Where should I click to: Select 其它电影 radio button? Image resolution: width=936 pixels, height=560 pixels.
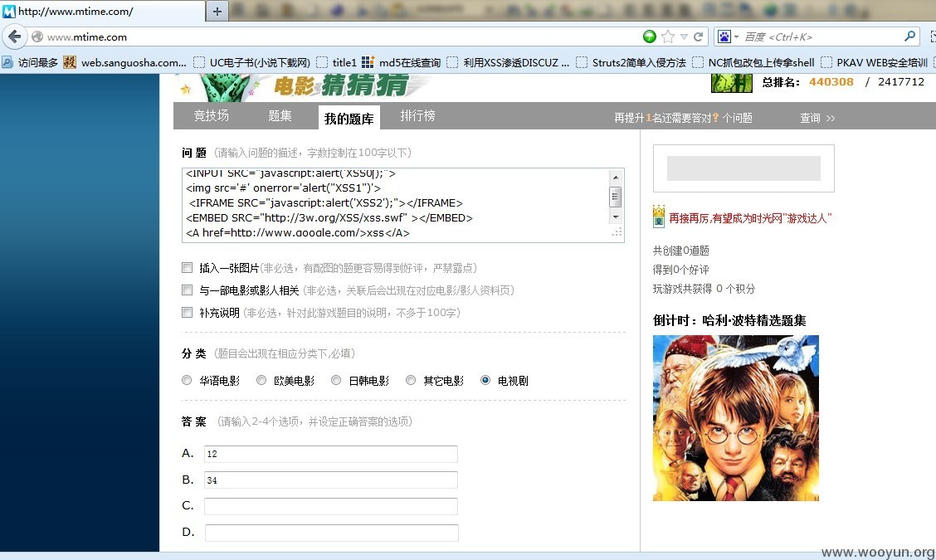[x=411, y=380]
